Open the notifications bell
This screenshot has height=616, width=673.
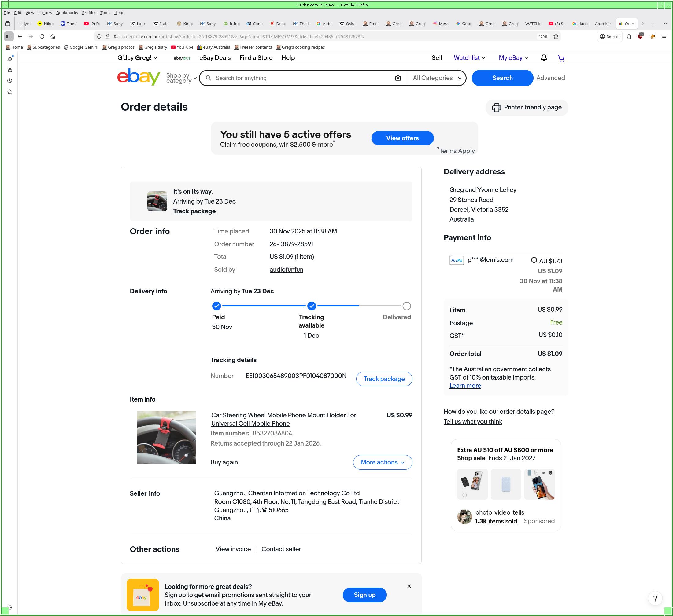point(543,58)
